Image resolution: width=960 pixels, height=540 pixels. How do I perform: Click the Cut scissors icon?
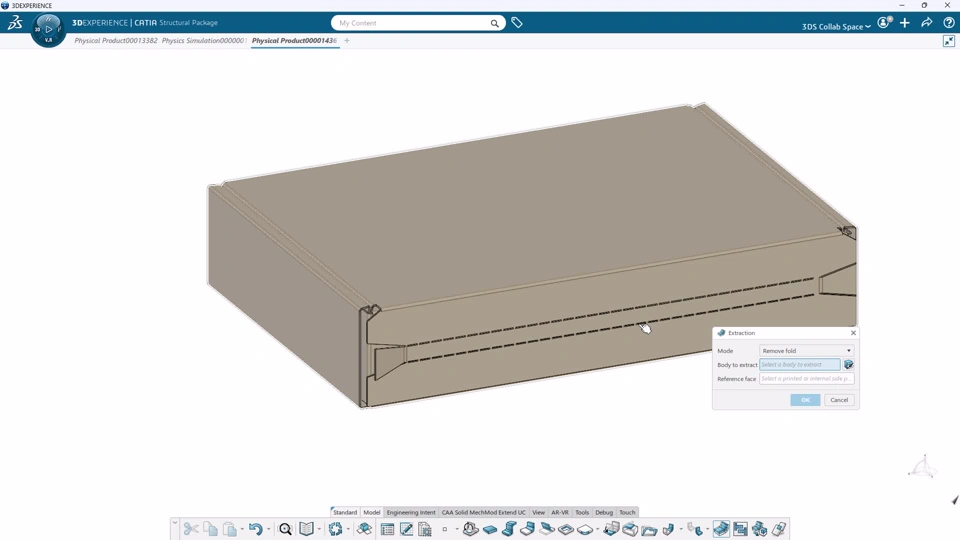coord(191,528)
